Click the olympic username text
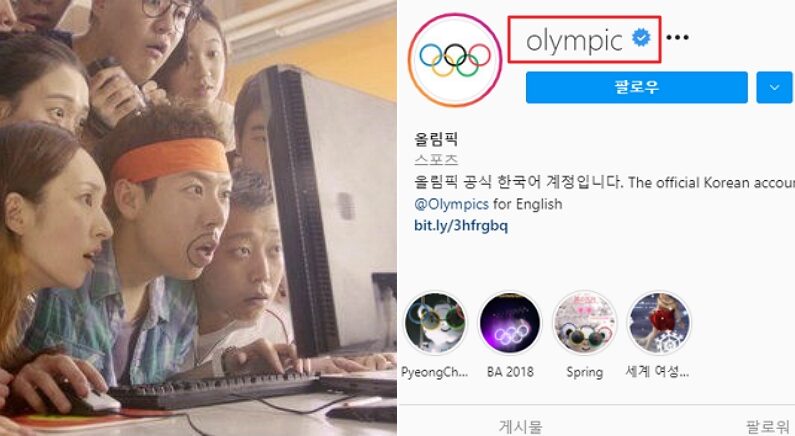This screenshot has height=436, width=795. tap(574, 40)
